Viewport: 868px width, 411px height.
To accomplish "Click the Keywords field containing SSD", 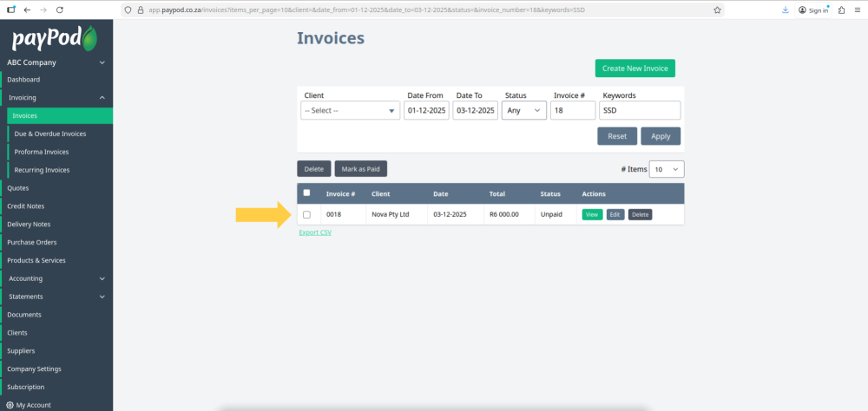I will [640, 110].
